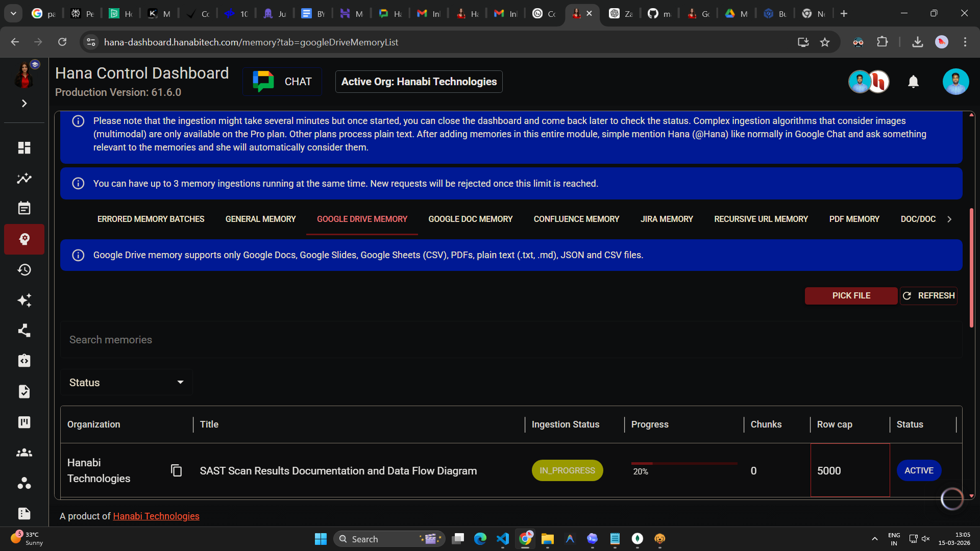The height and width of the screenshot is (551, 980).
Task: Switch to the Confluence Memory tab
Action: point(576,219)
